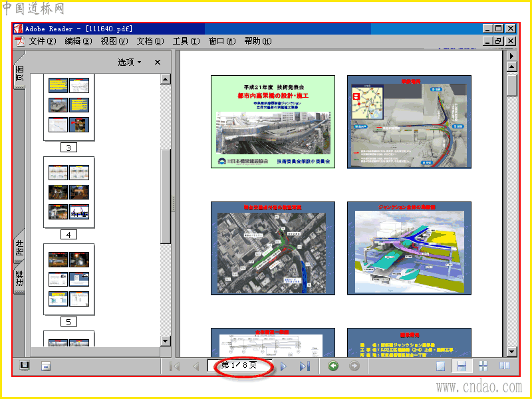Open the 文件(F) menu
This screenshot has width=532, height=399.
pyautogui.click(x=42, y=41)
